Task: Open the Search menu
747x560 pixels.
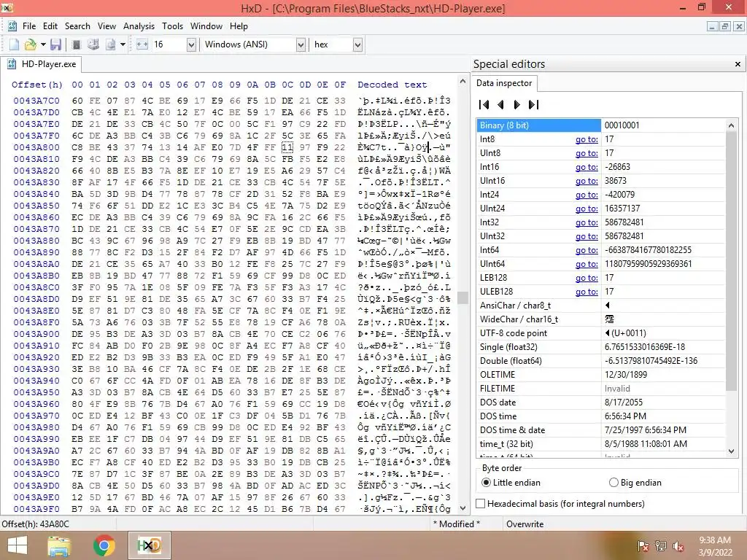Action: pyautogui.click(x=77, y=26)
